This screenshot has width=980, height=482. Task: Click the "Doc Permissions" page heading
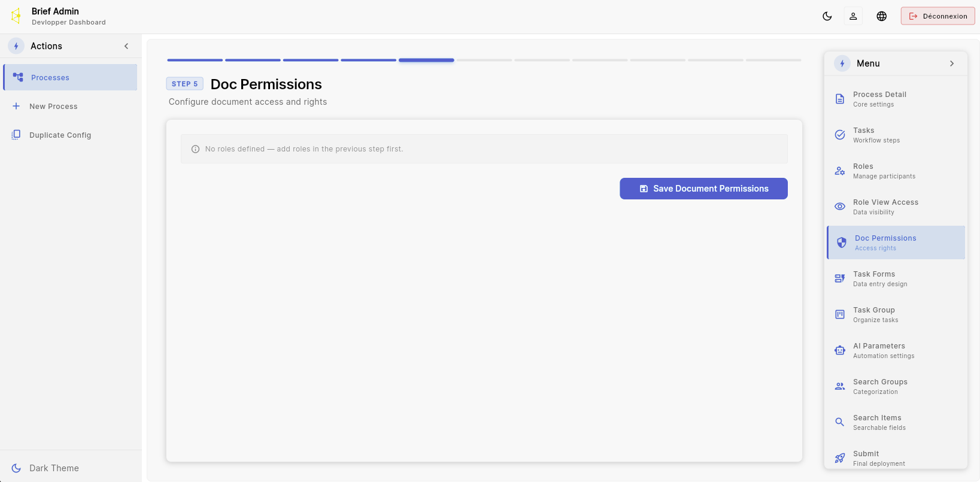[266, 84]
